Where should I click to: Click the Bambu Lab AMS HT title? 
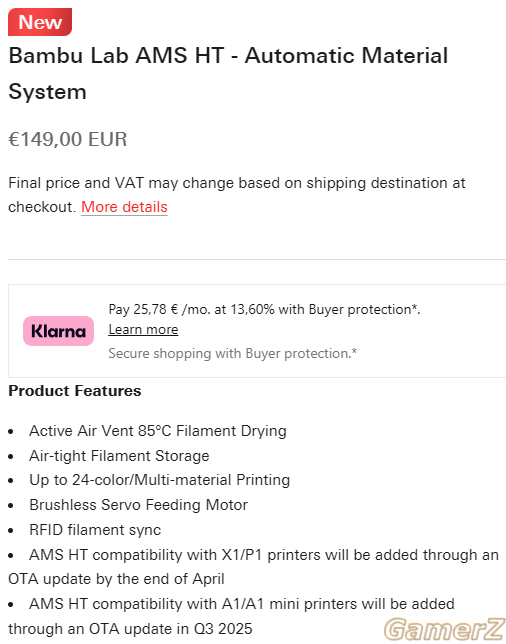228,73
